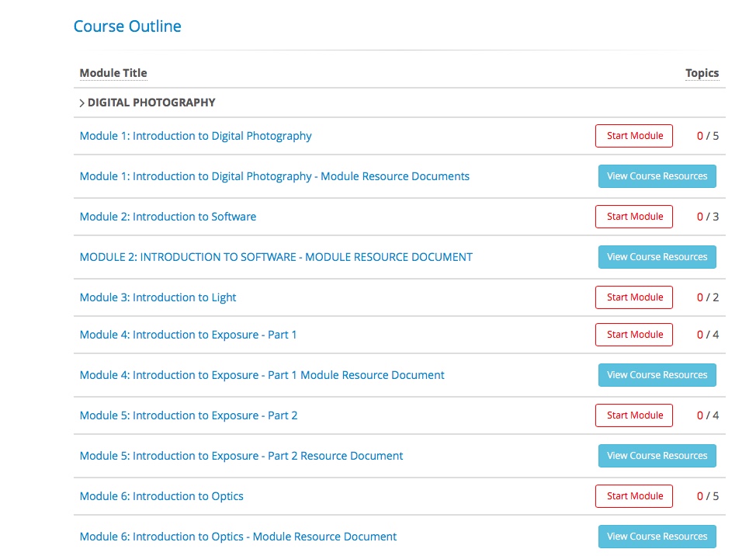The height and width of the screenshot is (556, 756).
Task: Open uppercase MODULE 2 RESOURCE DOCUMENT link
Action: pos(276,257)
